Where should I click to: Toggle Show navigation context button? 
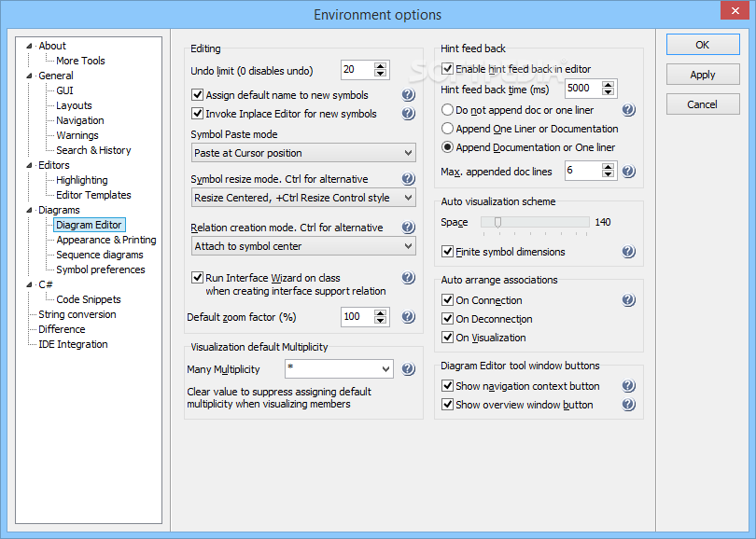click(x=447, y=386)
